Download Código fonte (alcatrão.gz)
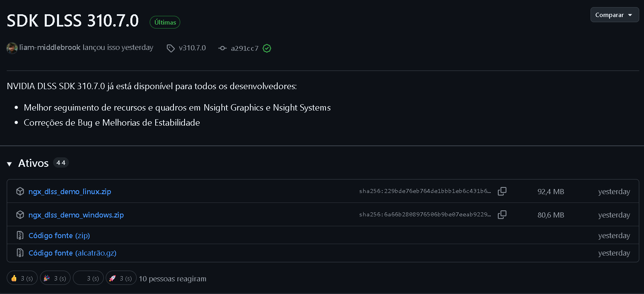This screenshot has height=294, width=644. (72, 253)
